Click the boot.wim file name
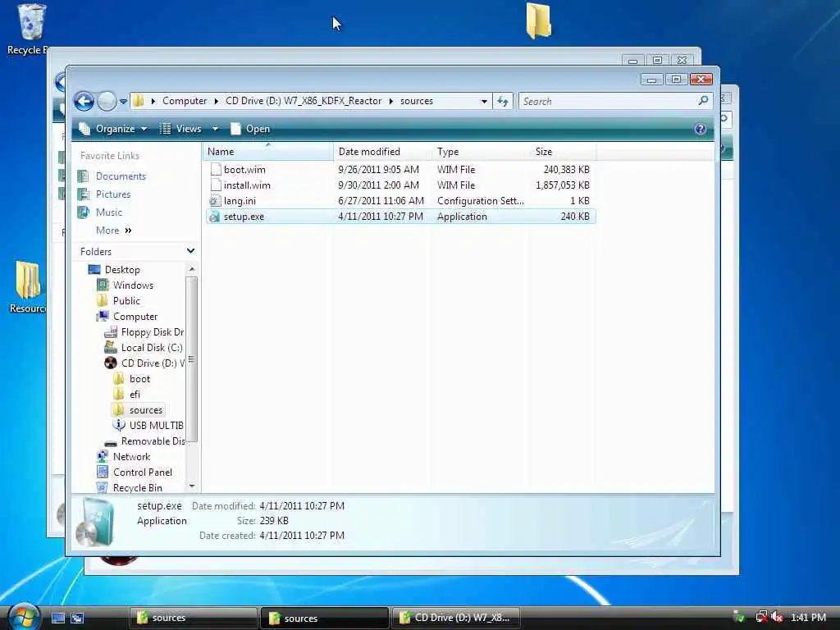The image size is (840, 630). (244, 169)
